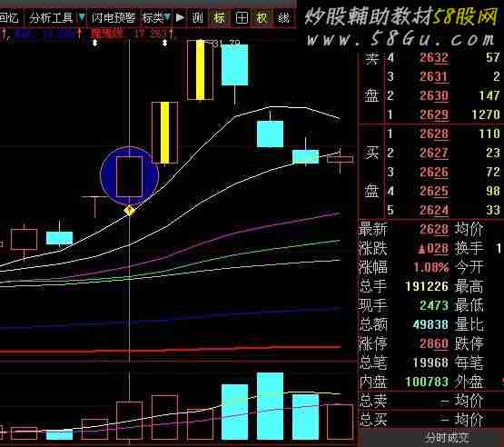Click the small marker above circled candle
The image size is (504, 447).
(94, 43)
